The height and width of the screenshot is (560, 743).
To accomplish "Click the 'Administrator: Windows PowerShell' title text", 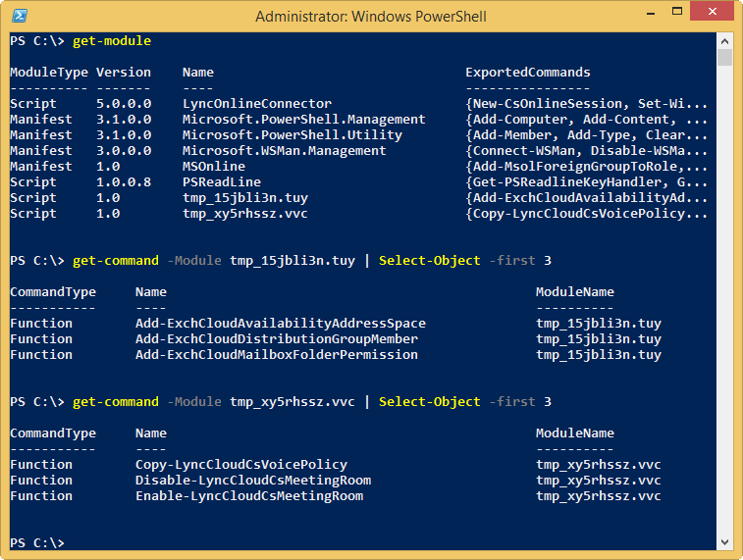I will coord(371,16).
